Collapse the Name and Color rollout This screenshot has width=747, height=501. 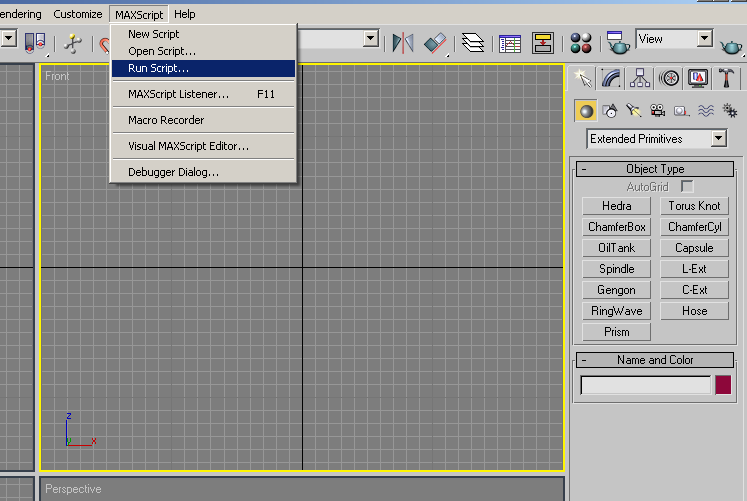tap(655, 360)
